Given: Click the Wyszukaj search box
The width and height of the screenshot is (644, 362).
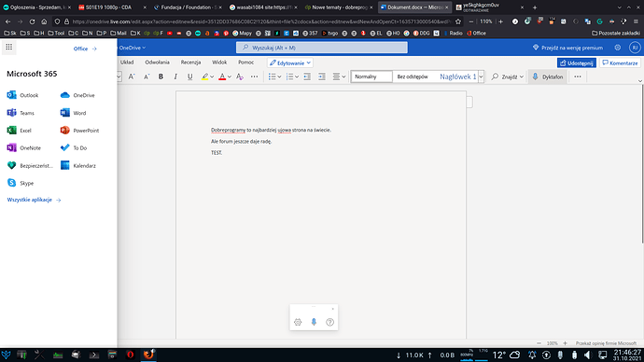Looking at the screenshot, I should tap(322, 48).
